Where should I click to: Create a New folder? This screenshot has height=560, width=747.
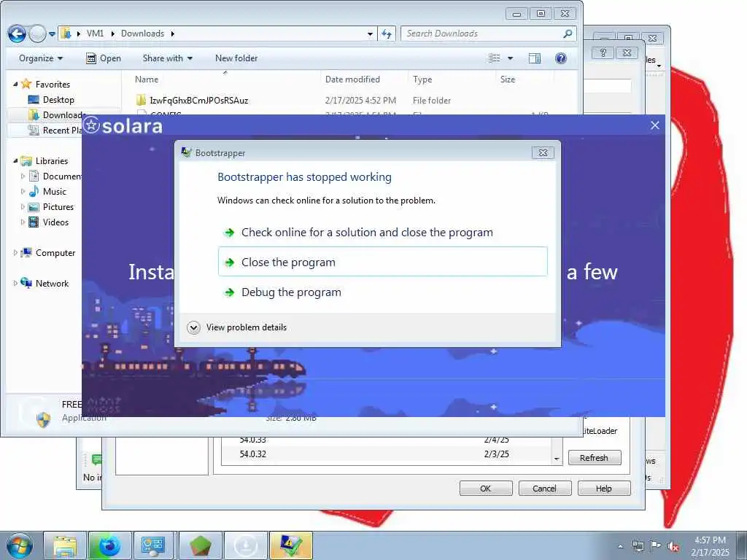(236, 58)
